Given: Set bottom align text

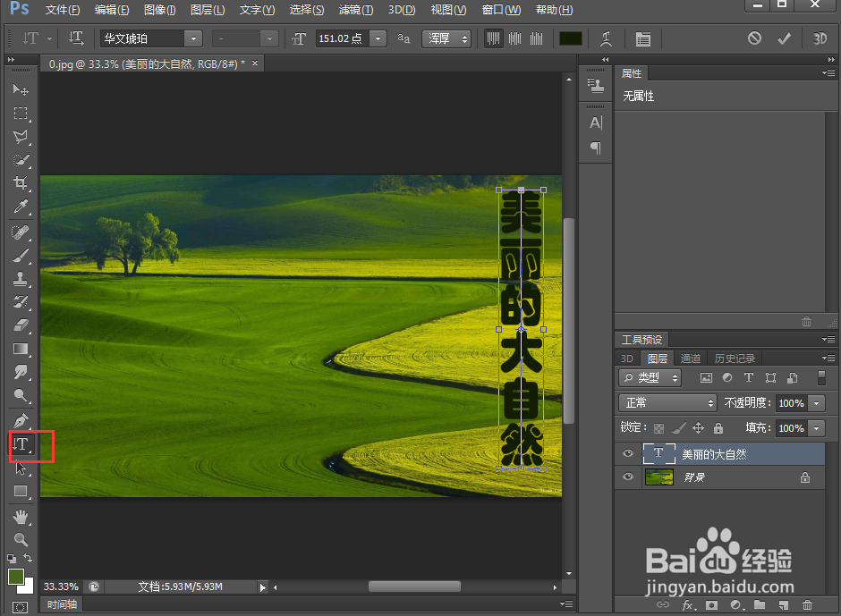Looking at the screenshot, I should coord(536,38).
